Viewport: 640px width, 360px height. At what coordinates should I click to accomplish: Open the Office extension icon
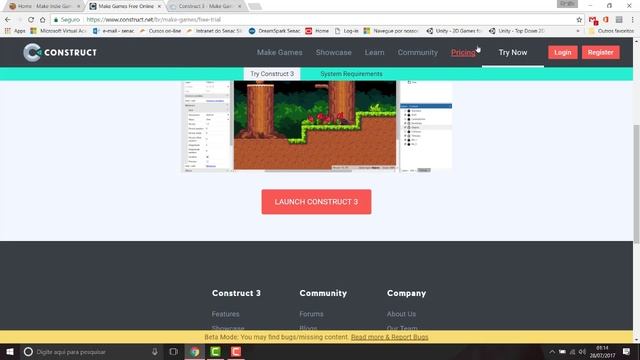point(606,20)
